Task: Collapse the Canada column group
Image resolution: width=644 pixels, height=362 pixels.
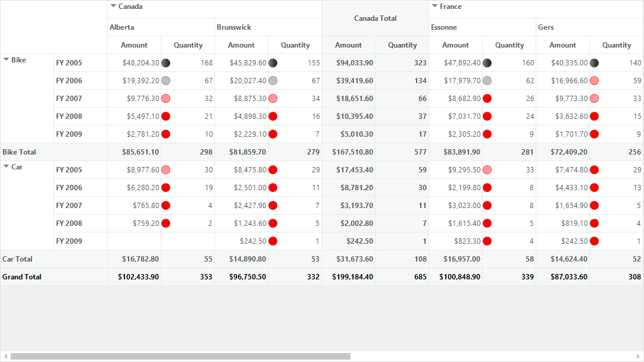Action: pos(113,6)
